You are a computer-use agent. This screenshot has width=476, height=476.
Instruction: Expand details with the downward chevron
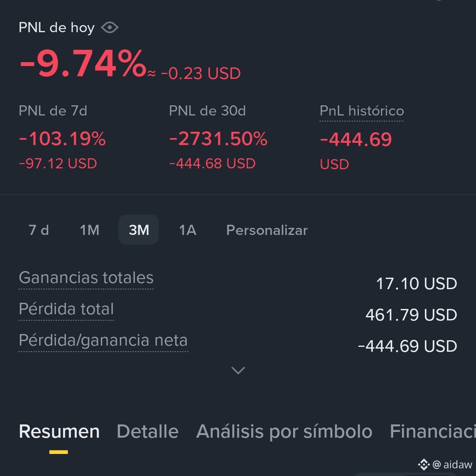[238, 370]
